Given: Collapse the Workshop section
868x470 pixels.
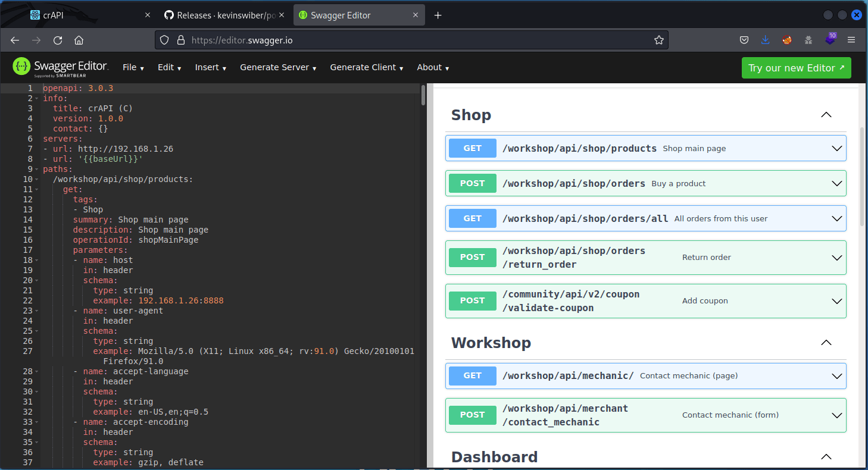Looking at the screenshot, I should pyautogui.click(x=826, y=343).
